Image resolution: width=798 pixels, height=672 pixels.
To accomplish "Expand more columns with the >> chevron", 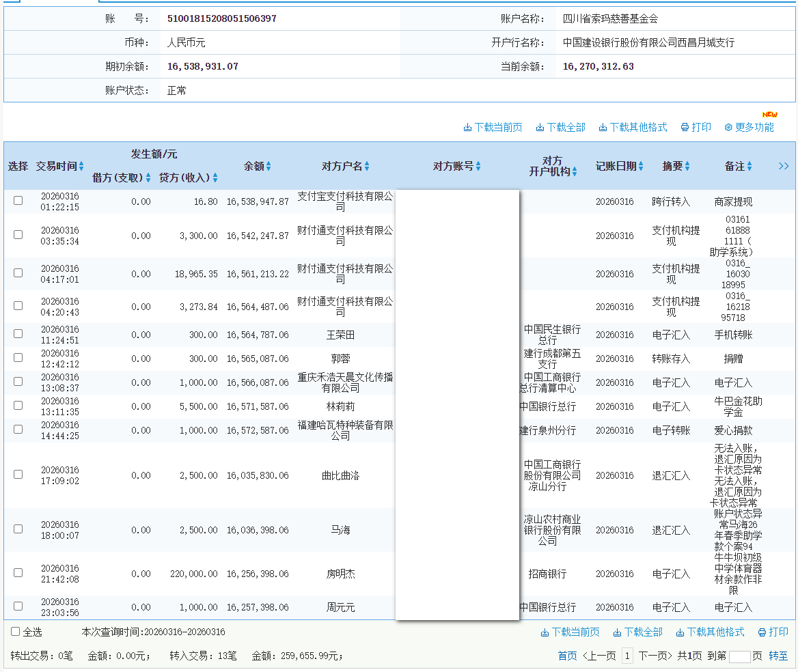I will point(784,166).
